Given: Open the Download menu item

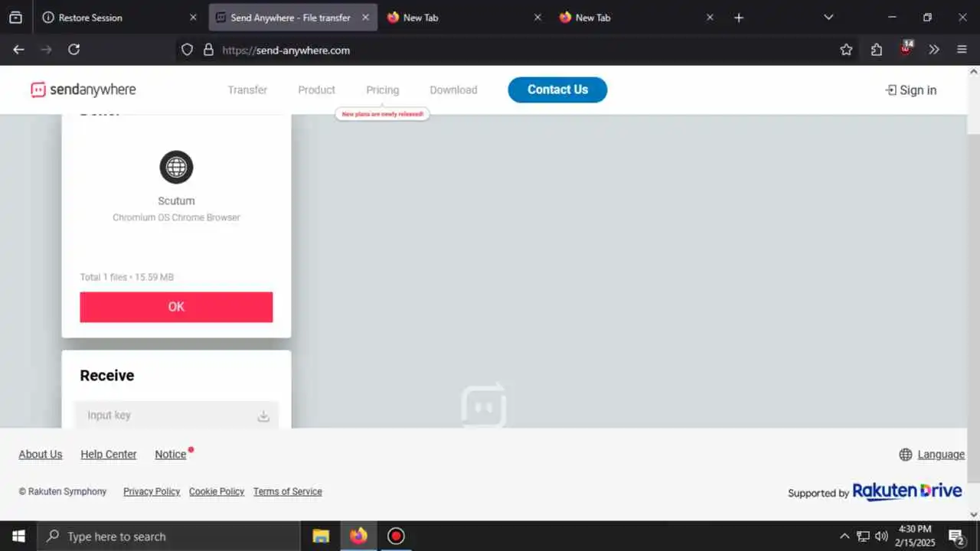Looking at the screenshot, I should [x=453, y=90].
